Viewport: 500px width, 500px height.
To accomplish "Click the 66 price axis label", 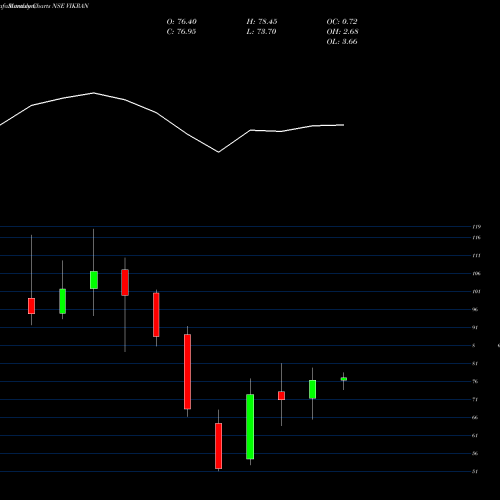I will coord(475,418).
